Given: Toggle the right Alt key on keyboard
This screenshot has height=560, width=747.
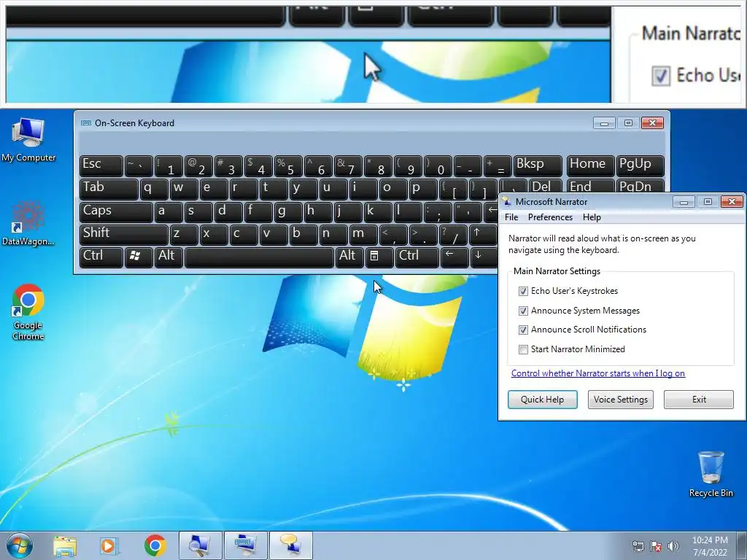Looking at the screenshot, I should tap(349, 257).
